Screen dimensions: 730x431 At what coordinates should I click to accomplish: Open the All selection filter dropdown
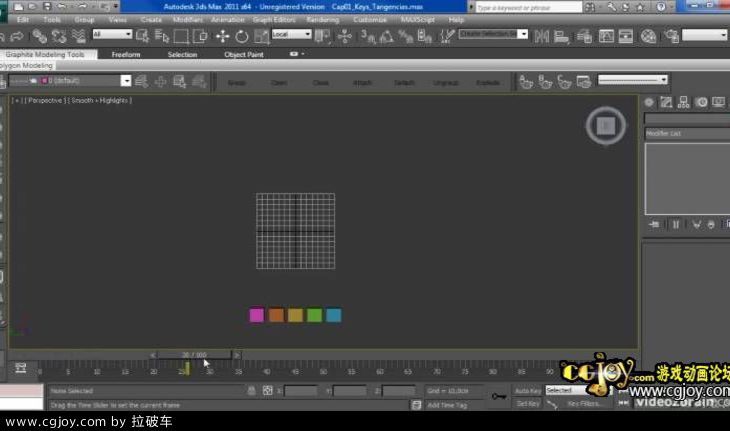tap(112, 34)
